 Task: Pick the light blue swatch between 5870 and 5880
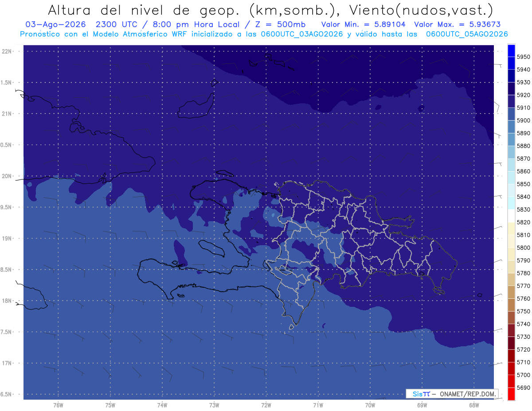coord(511,152)
